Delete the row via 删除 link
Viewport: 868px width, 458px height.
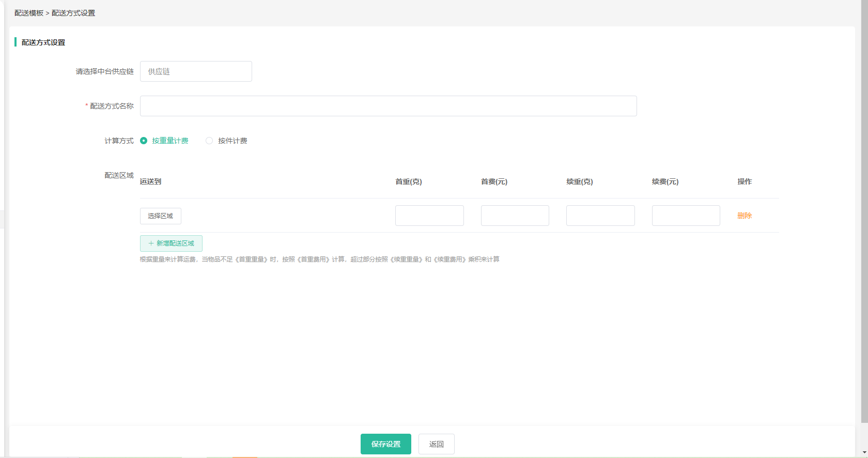(x=744, y=216)
